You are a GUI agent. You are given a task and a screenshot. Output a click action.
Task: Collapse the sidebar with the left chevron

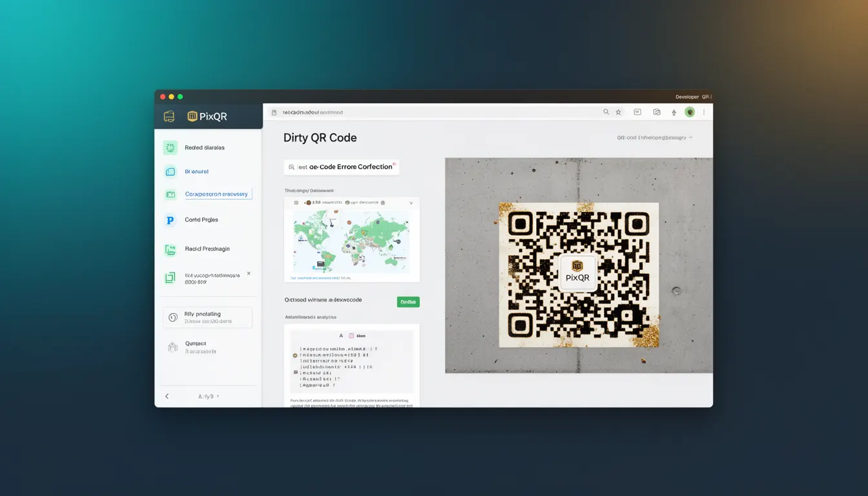click(167, 397)
